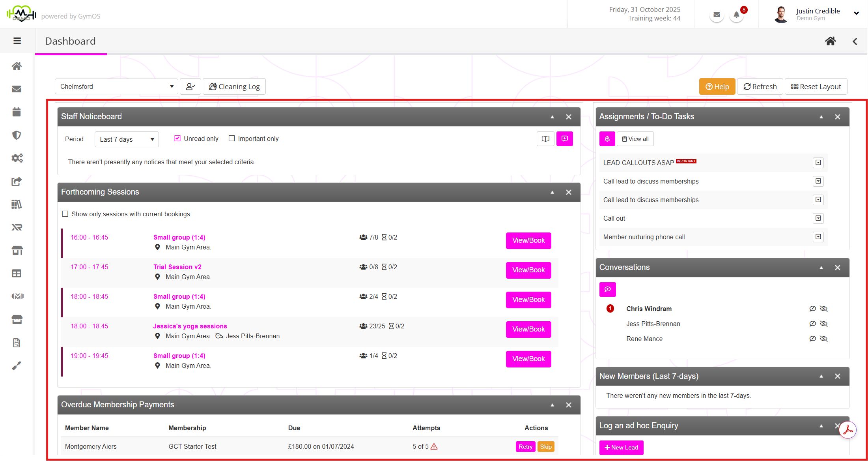Open the Chelmsford location dropdown
This screenshot has width=868, height=461.
tap(116, 86)
